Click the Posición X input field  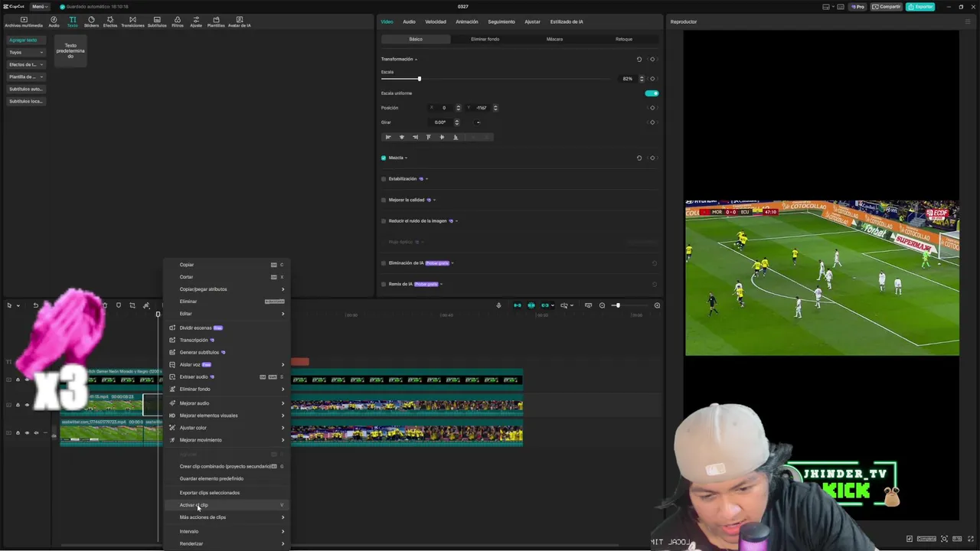444,108
